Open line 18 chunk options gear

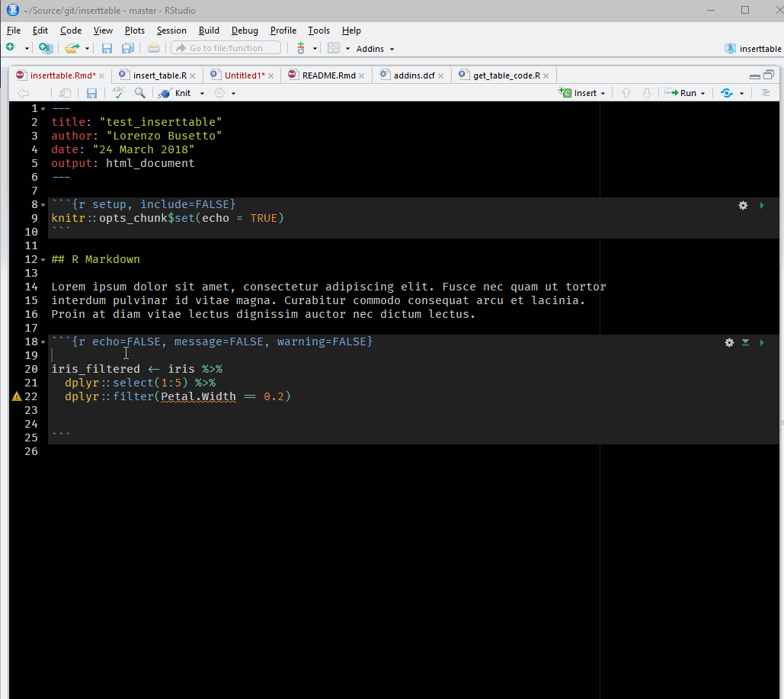(729, 342)
